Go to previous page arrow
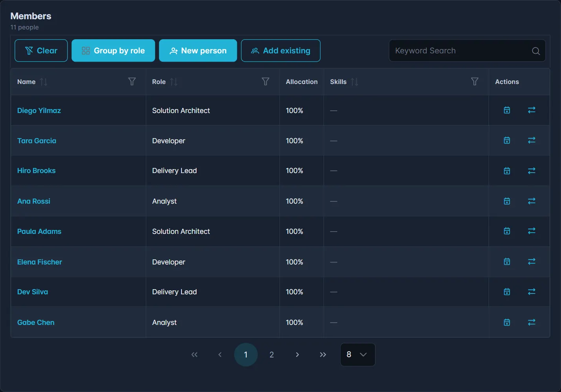 (x=220, y=355)
